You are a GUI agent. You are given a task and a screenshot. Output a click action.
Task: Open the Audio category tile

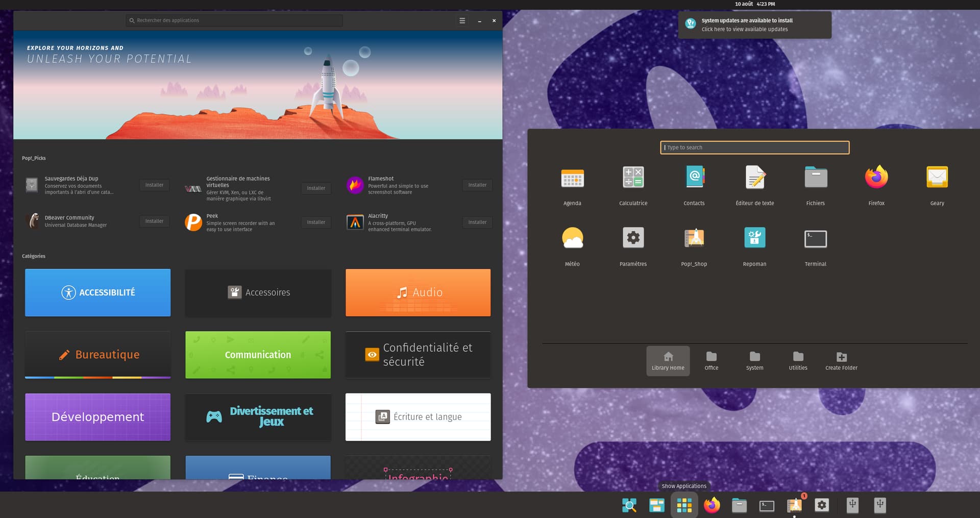(418, 292)
